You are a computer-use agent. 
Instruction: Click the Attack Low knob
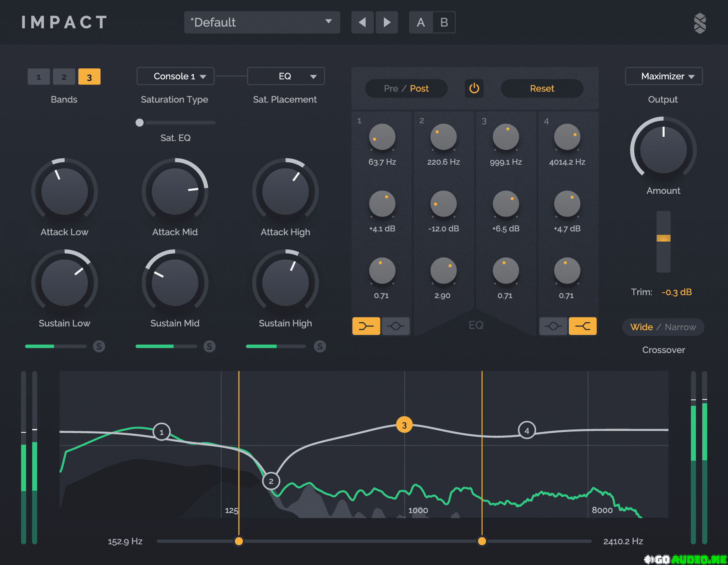65,191
